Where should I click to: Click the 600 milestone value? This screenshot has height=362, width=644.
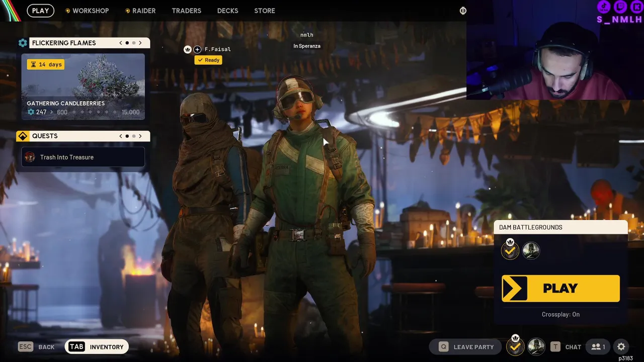pos(62,112)
